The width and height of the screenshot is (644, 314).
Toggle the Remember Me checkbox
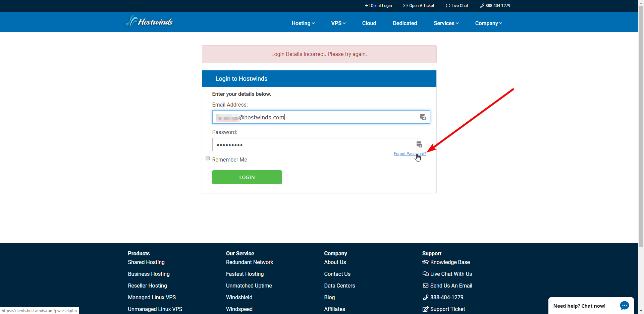[x=208, y=158]
